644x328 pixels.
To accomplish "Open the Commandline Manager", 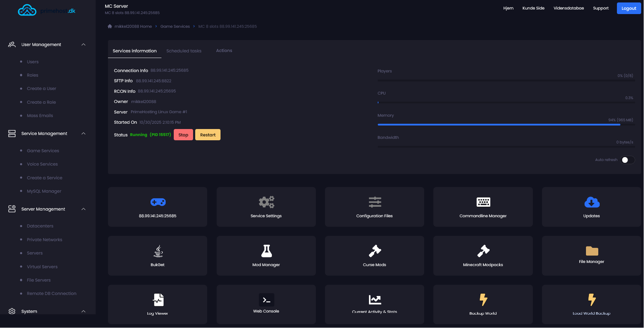I will pyautogui.click(x=483, y=207).
